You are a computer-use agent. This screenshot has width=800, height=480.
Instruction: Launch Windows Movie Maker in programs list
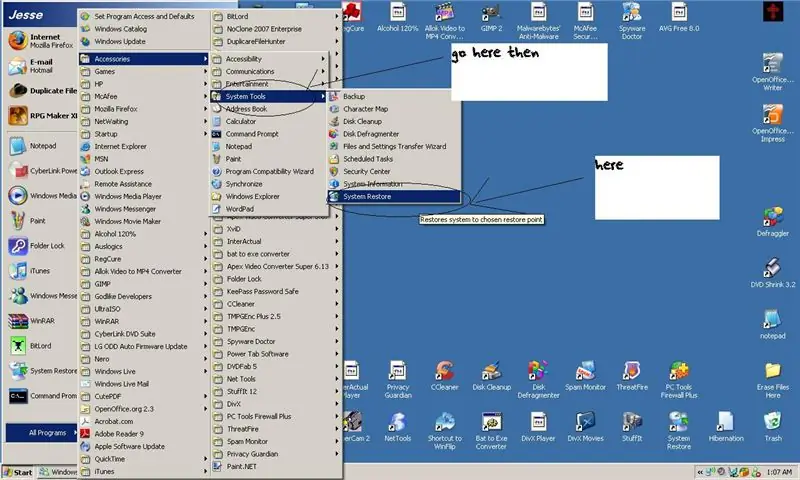click(x=144, y=221)
